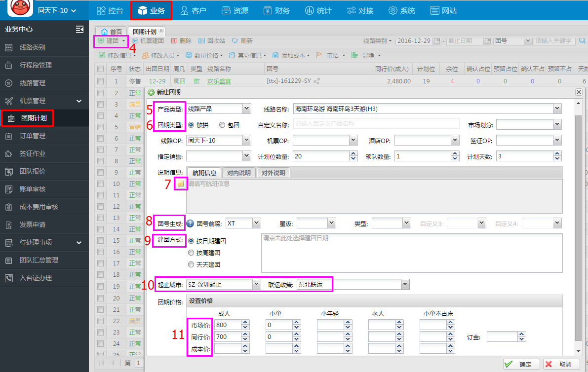This screenshot has height=372, width=588.
Task: Increase the 成人 市场价 value
Action: click(245, 323)
